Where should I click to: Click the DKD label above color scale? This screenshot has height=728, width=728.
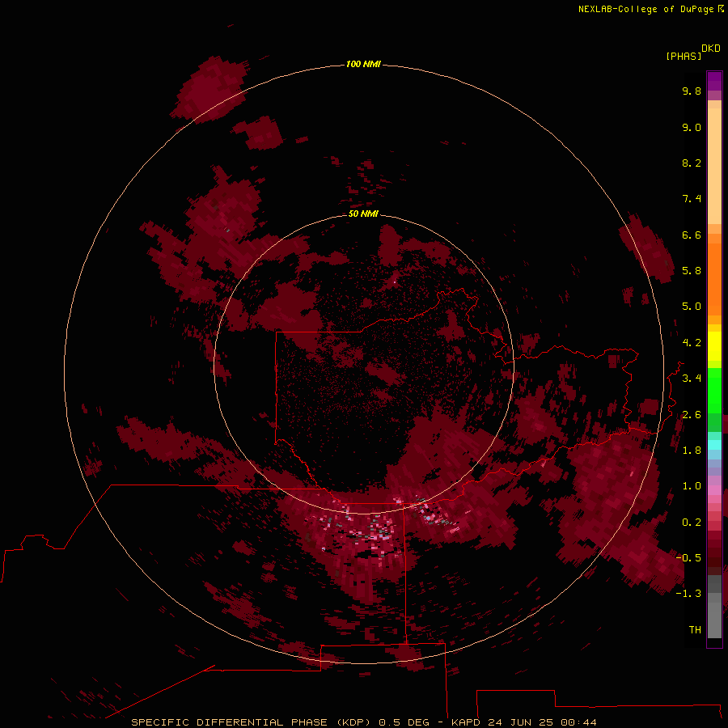tap(710, 49)
